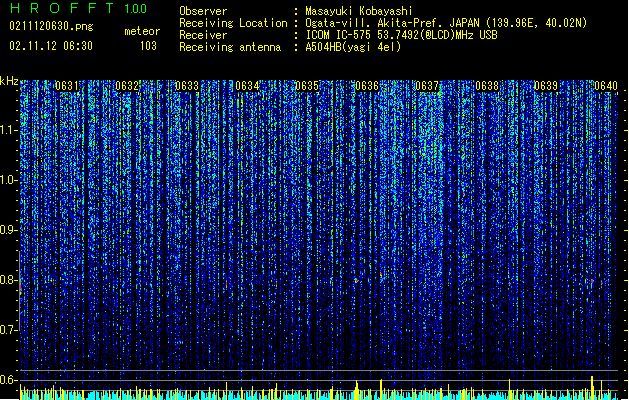The image size is (629, 400).
Task: Click the 0.7 kHz axis tick label
Action: tap(9, 330)
